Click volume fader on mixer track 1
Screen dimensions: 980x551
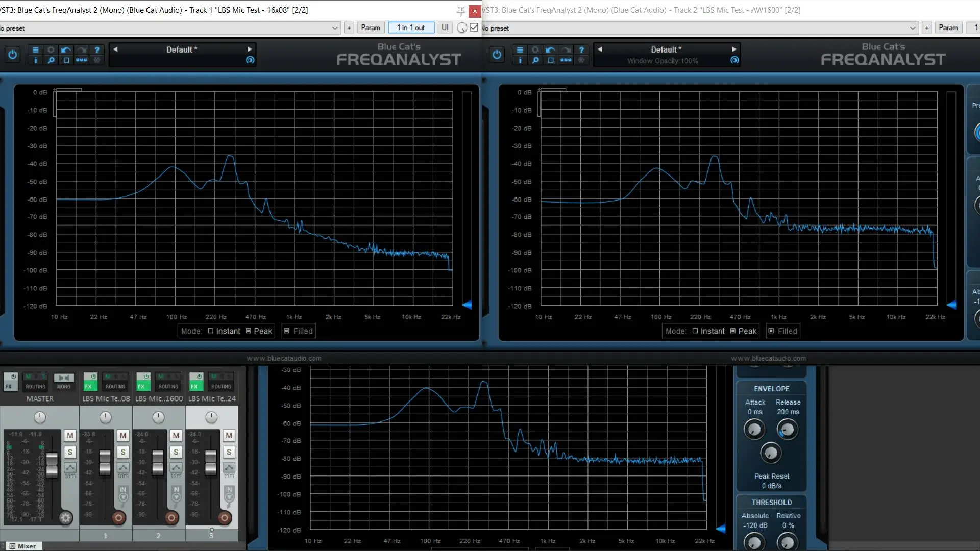105,462
